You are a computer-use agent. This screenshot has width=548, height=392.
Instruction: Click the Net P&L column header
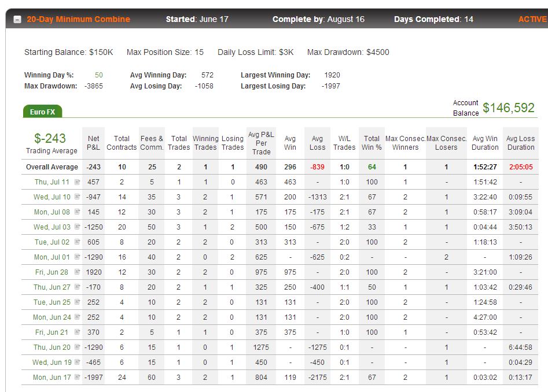coord(93,143)
